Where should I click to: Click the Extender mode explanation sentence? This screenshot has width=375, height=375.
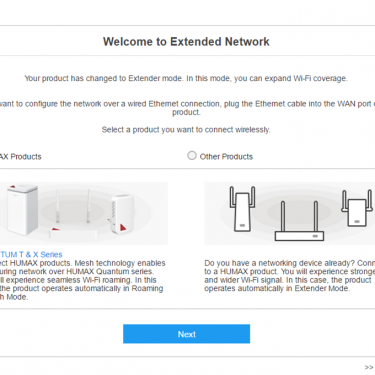(x=186, y=78)
